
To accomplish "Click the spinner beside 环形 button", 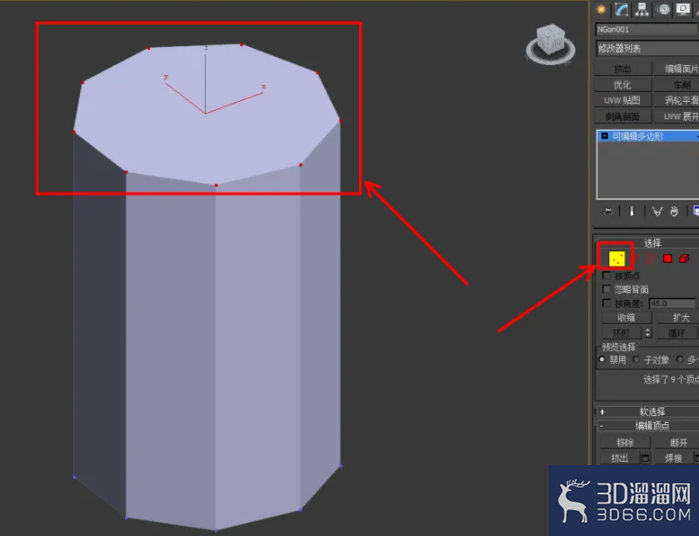I will tap(648, 333).
